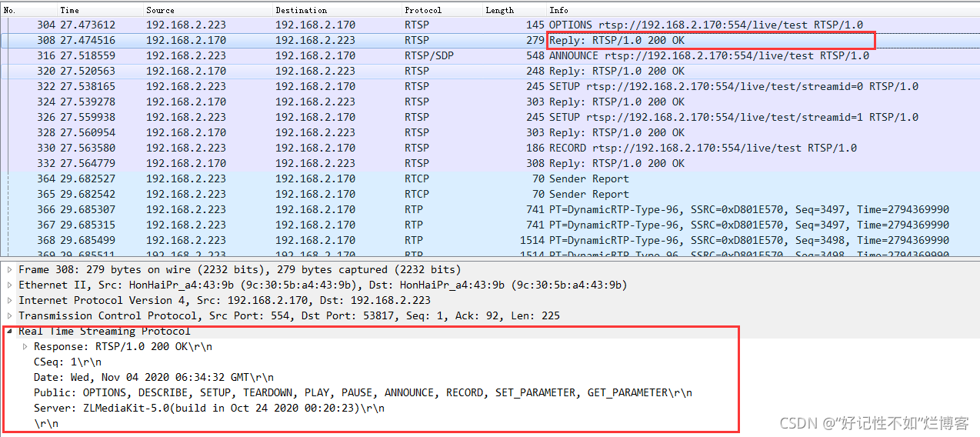Viewport: 980px width, 437px height.
Task: Expand the Internet Protocol Version 4 row
Action: point(9,301)
